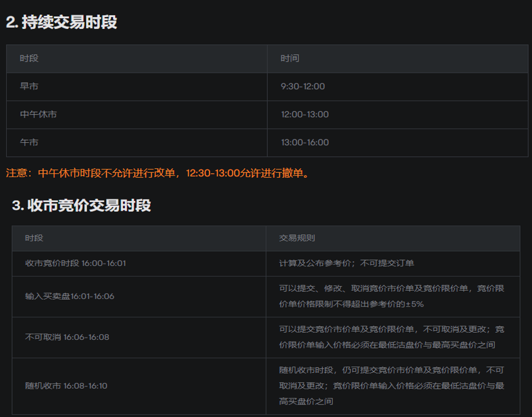Click the rule text beside 不可取消 16:06-16:08
Viewport: 532px width, 417px height.
(391, 337)
